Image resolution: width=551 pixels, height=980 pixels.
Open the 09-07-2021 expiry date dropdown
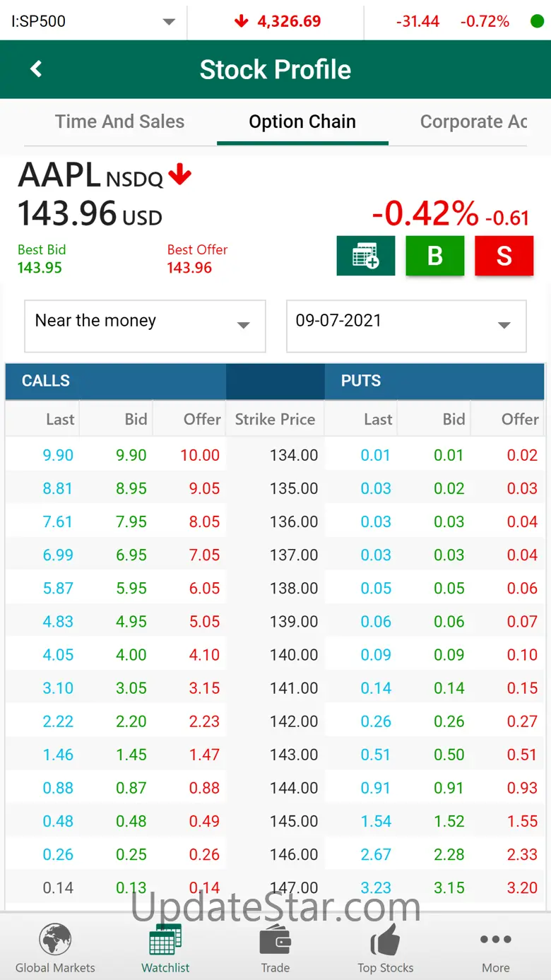coord(406,326)
